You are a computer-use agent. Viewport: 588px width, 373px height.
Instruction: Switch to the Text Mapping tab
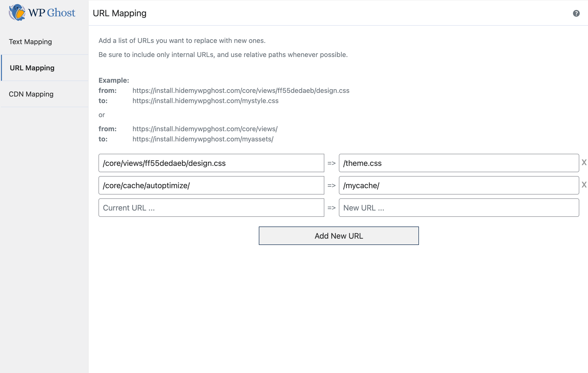coord(30,42)
